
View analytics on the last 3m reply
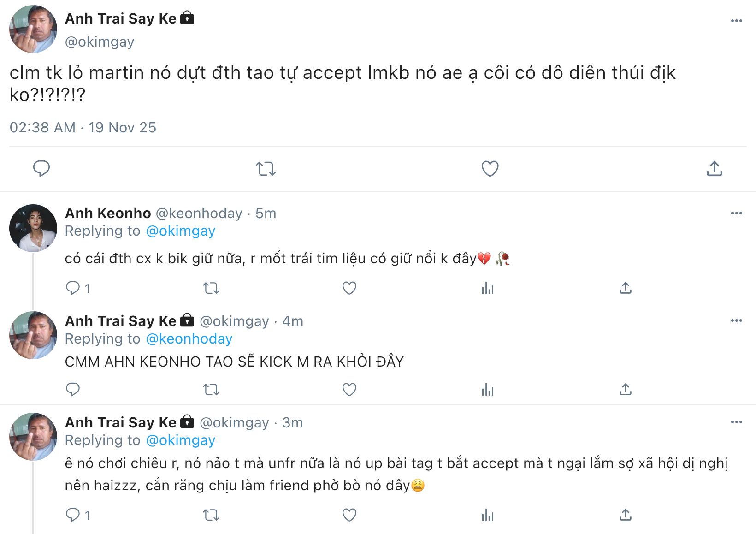487,515
